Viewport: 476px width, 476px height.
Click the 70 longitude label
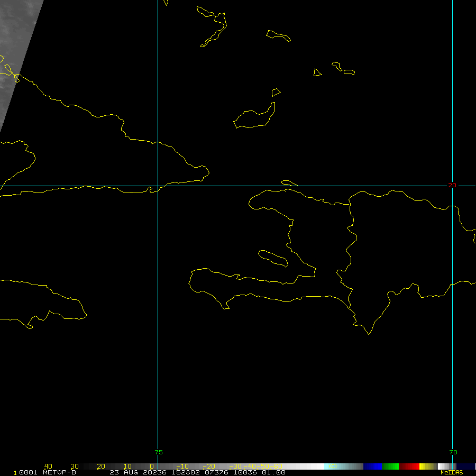[x=452, y=452]
